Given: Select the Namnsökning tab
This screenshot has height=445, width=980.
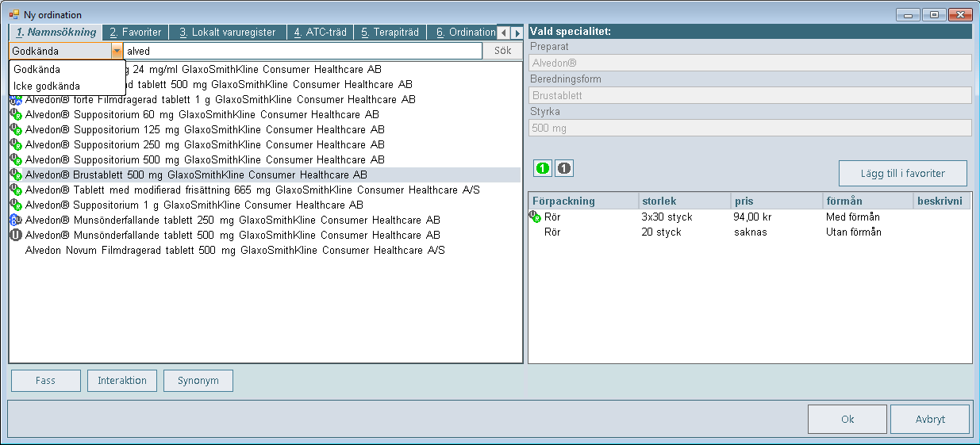Looking at the screenshot, I should (56, 33).
